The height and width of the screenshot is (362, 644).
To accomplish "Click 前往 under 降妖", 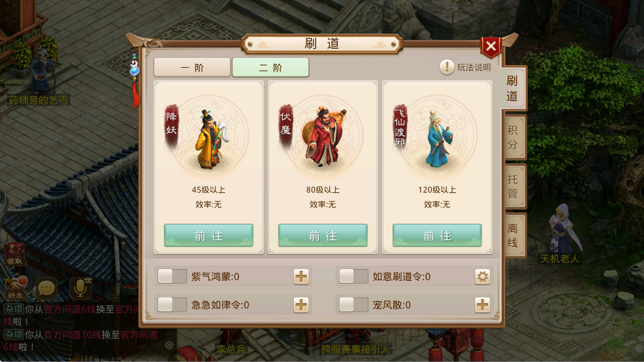I will 208,235.
